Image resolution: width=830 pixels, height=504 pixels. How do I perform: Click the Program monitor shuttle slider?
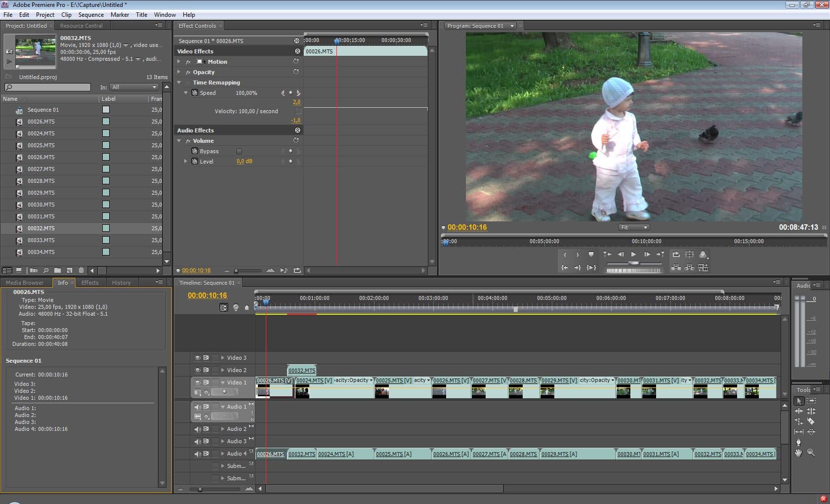tap(633, 263)
